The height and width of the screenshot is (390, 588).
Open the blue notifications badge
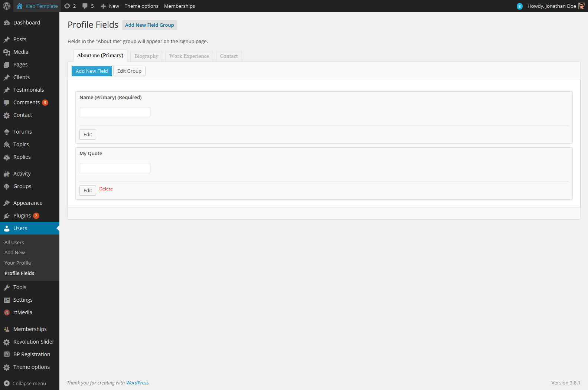[x=519, y=6]
